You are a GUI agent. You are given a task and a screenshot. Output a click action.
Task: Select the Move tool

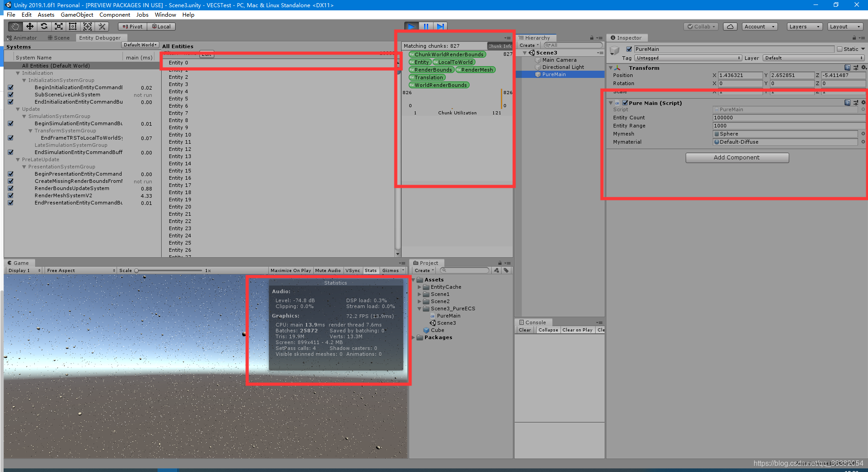point(30,26)
